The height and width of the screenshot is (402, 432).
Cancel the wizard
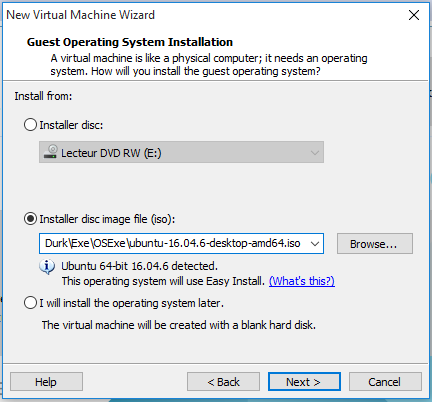(385, 382)
